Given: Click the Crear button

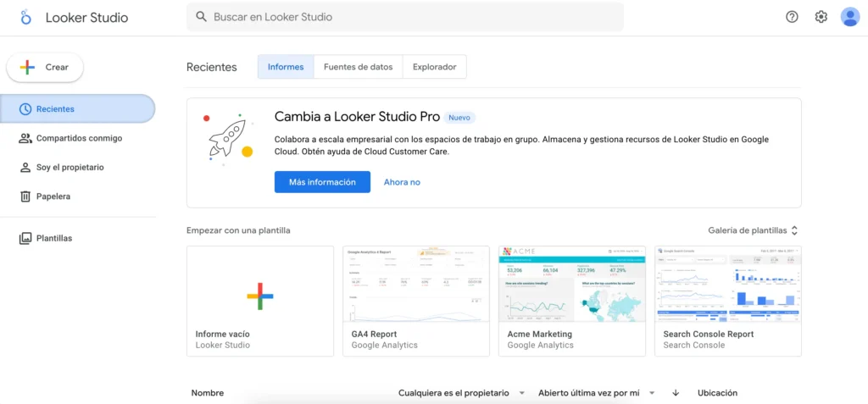Looking at the screenshot, I should 45,68.
